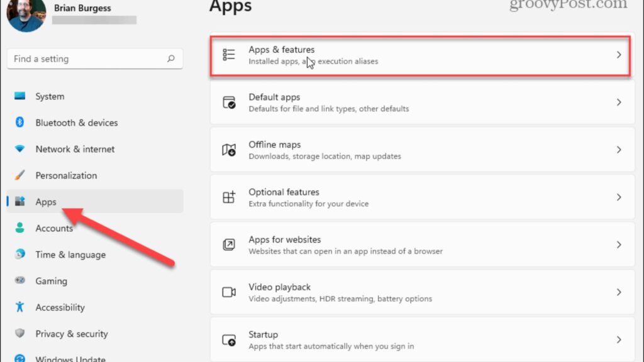Viewport: 644px width, 362px height.
Task: Click the Offline maps icon
Action: pyautogui.click(x=229, y=150)
